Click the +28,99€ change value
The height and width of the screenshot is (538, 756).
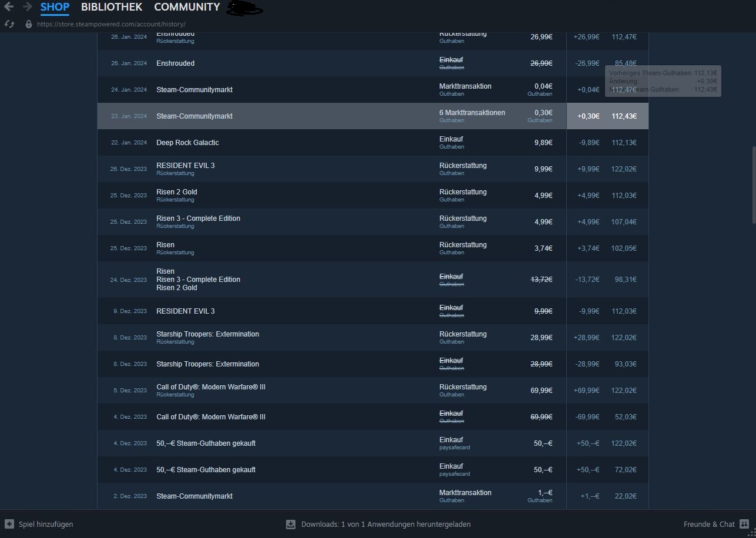(586, 338)
